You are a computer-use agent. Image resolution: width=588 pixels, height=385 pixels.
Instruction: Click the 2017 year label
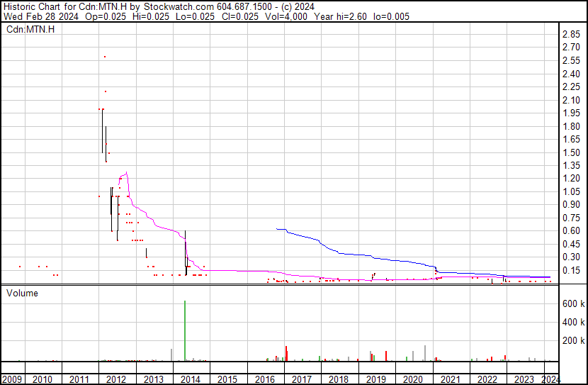[x=302, y=379]
